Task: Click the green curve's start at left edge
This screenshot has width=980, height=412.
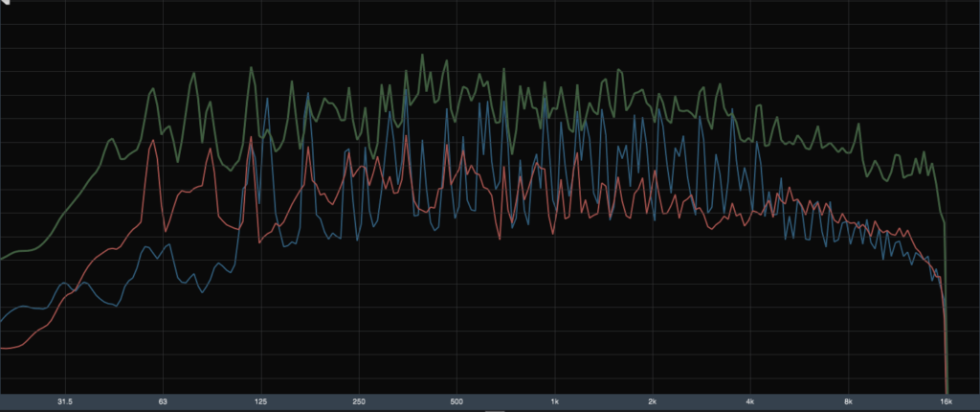Action: click(4, 257)
